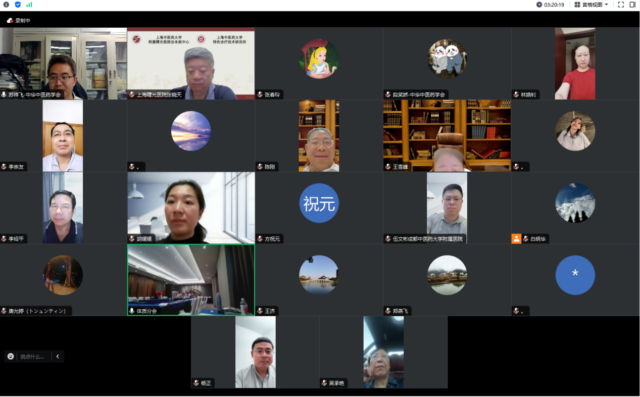
Task: Select the woman in red shirt video
Action: coord(575,64)
